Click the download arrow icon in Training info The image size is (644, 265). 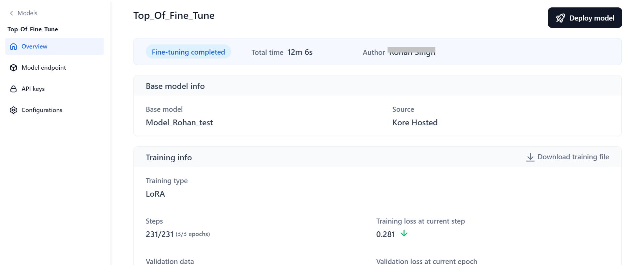tap(530, 157)
